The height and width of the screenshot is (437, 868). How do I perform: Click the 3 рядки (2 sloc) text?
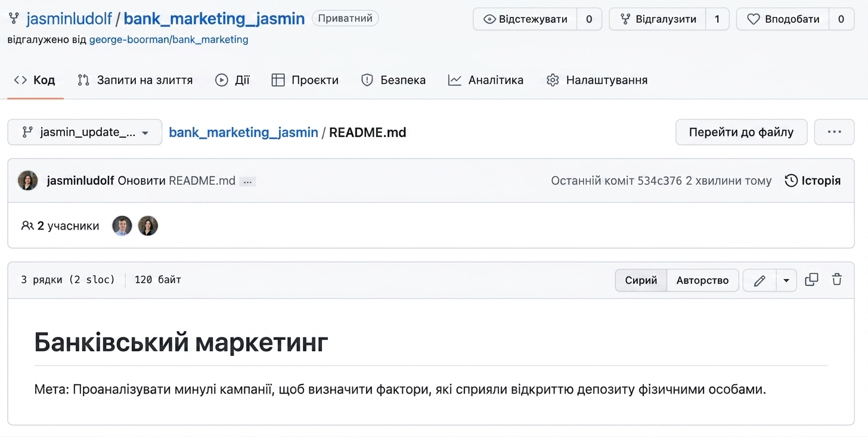tap(68, 280)
